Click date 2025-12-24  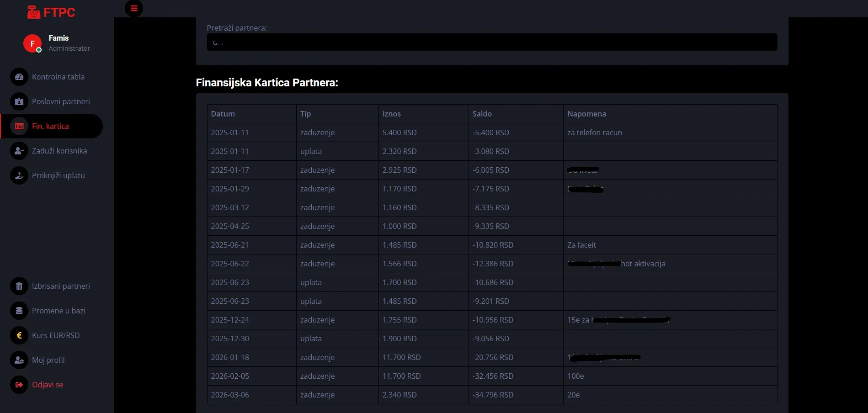tap(230, 320)
